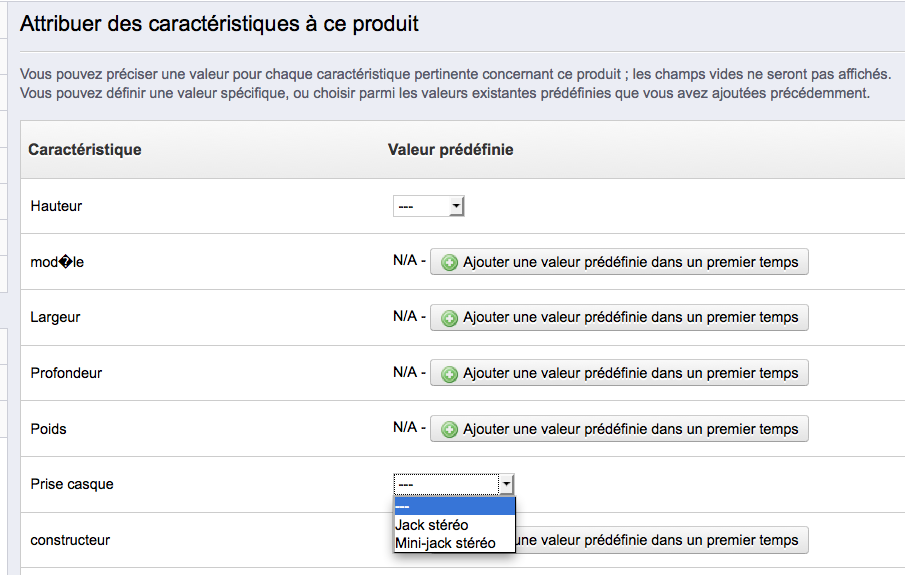Click the Hauteur dropdown arrow
This screenshot has width=905, height=575.
pyautogui.click(x=456, y=207)
